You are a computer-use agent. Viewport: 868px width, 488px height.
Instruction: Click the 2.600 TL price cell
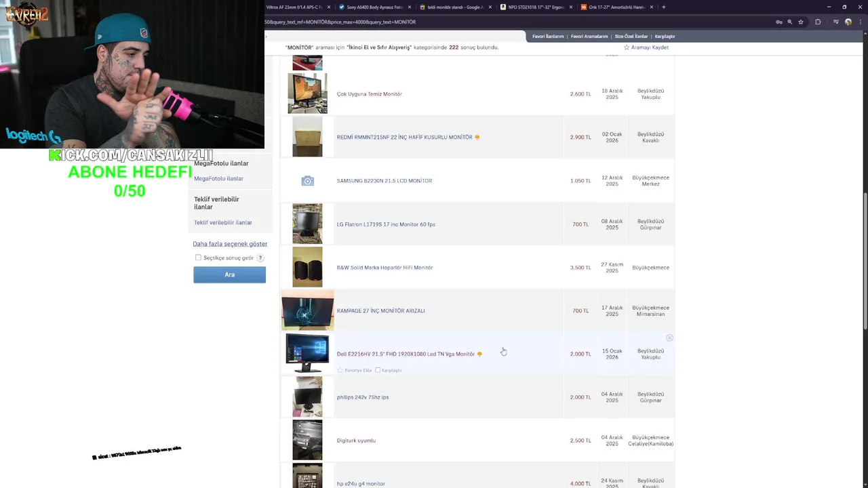coord(580,94)
